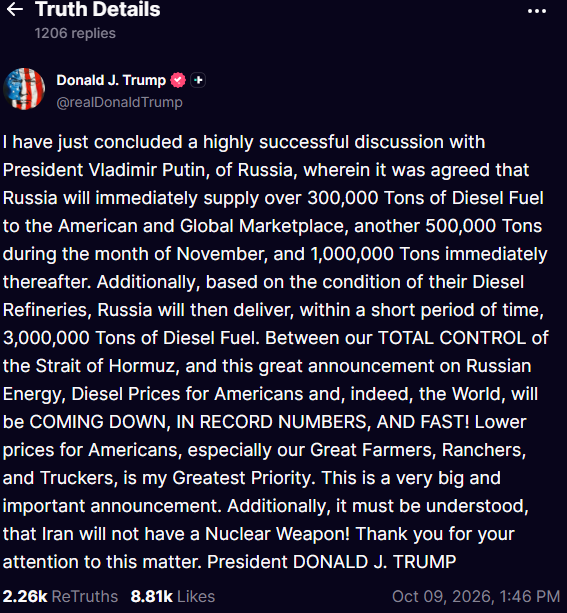Click the 'COMING DOWN, IN RECORD NUMBERS' text
The width and height of the screenshot is (567, 613).
(199, 422)
